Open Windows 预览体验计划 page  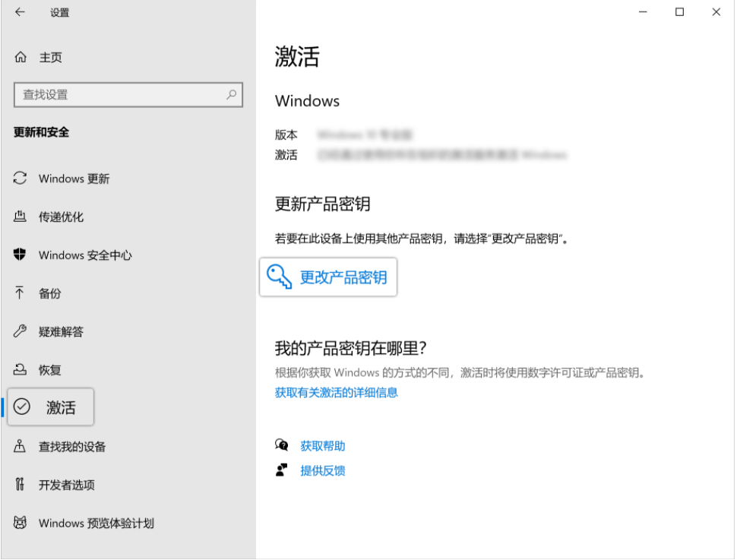click(96, 524)
